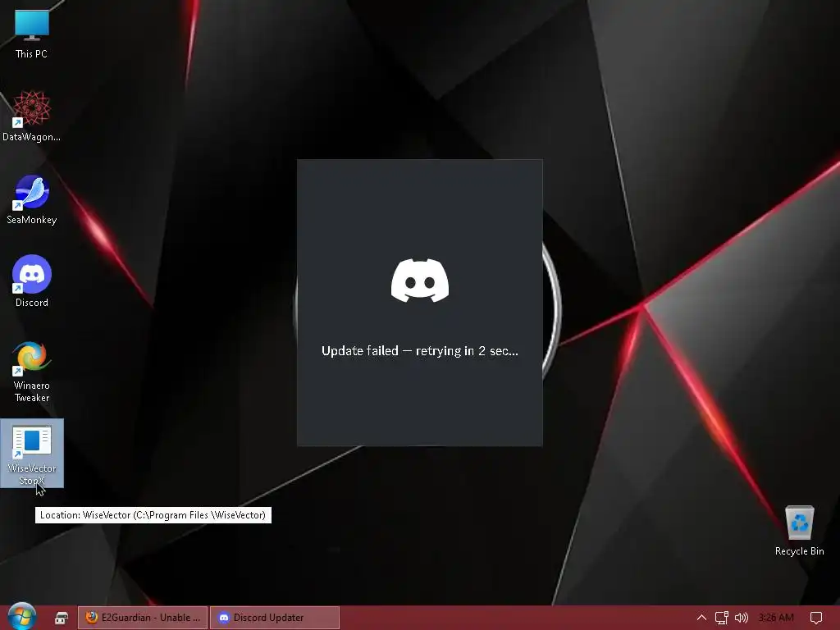Select the Winaero Tweaker desktop shortcut
The width and height of the screenshot is (840, 630).
tap(32, 372)
